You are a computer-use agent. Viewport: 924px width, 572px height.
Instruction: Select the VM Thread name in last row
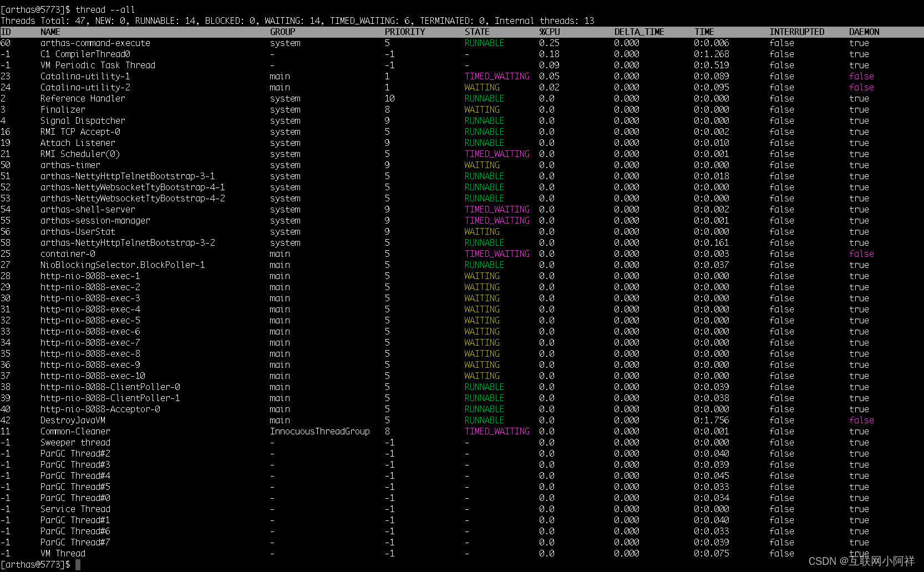[x=63, y=553]
